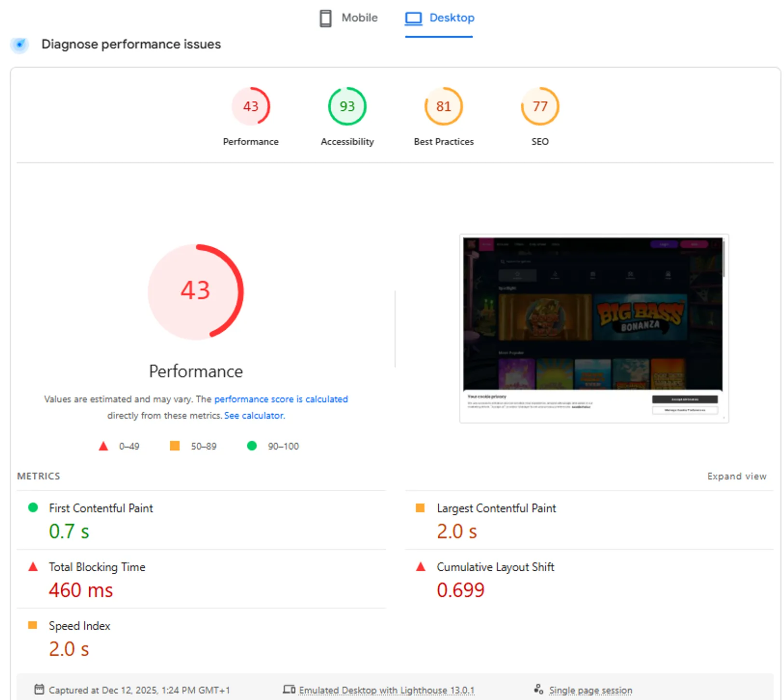Open the performance score is calculated link
The width and height of the screenshot is (784, 700).
(281, 399)
